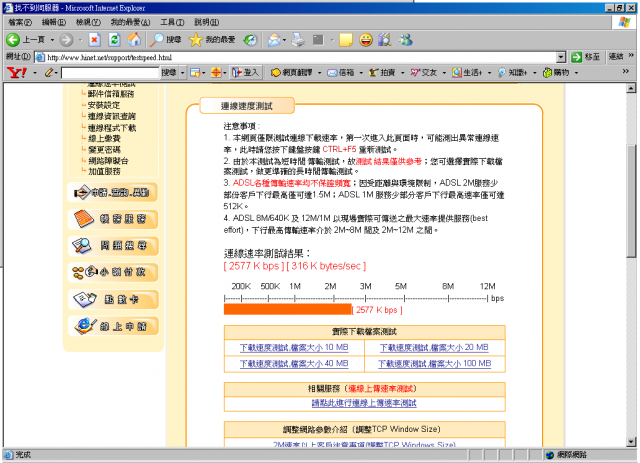Go to the Home page icon
Screen dimensions: 640x463
click(x=134, y=40)
